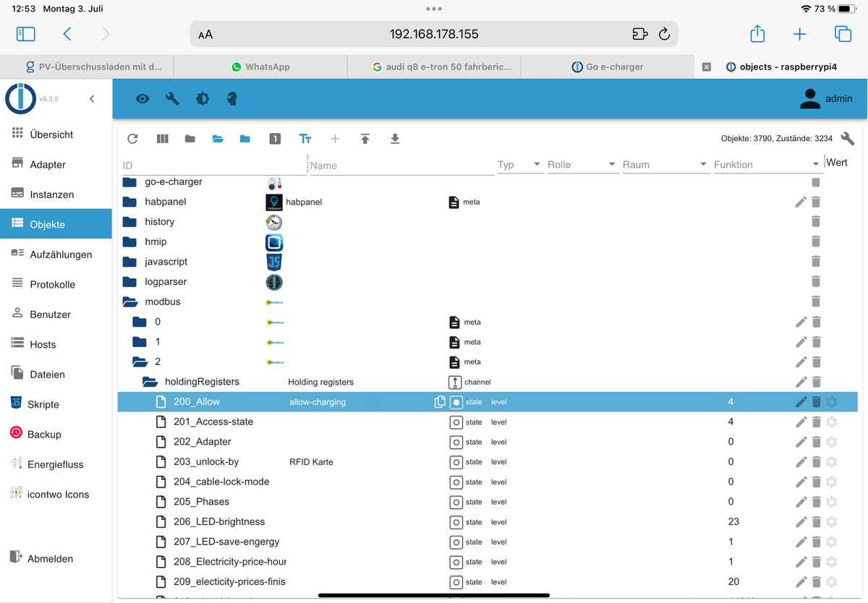Switch to the Go e-charger browser tab
The image size is (868, 603).
point(607,67)
